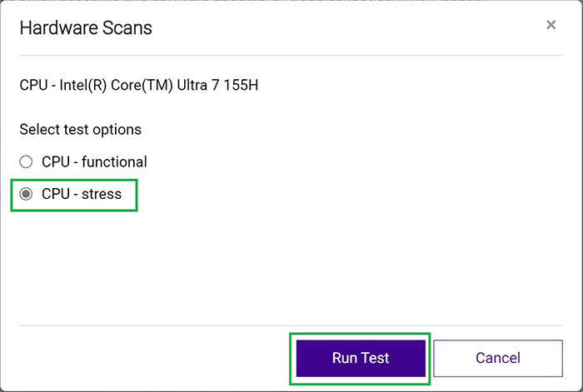Click the word 'Cancel' in the outlined button
The image size is (583, 392).
coord(498,358)
